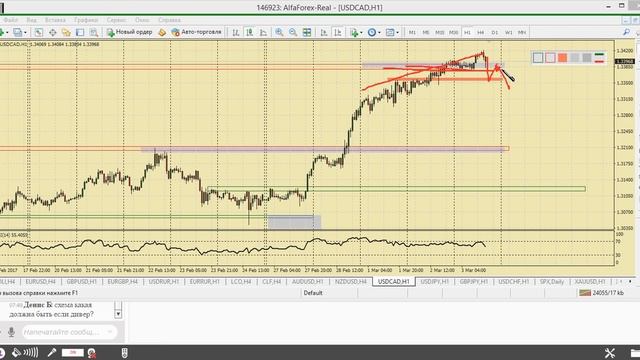640x360 pixels.
Task: Launch MetaEditor via yellow diamond icon
Action: point(162,32)
